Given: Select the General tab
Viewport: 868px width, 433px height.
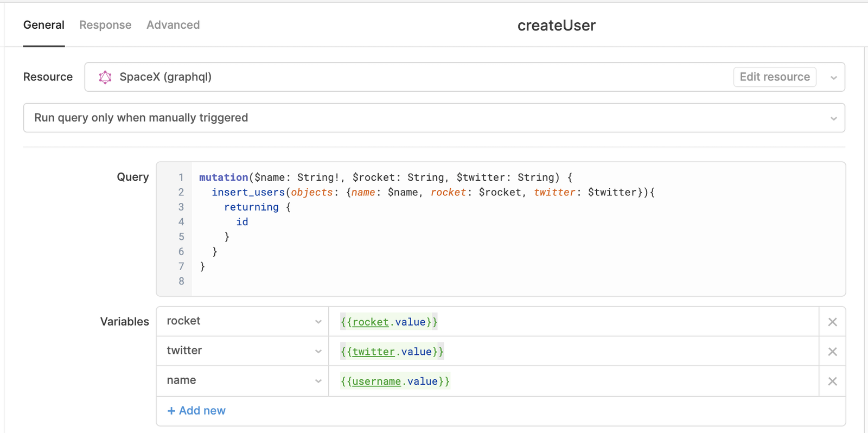Looking at the screenshot, I should [x=44, y=25].
